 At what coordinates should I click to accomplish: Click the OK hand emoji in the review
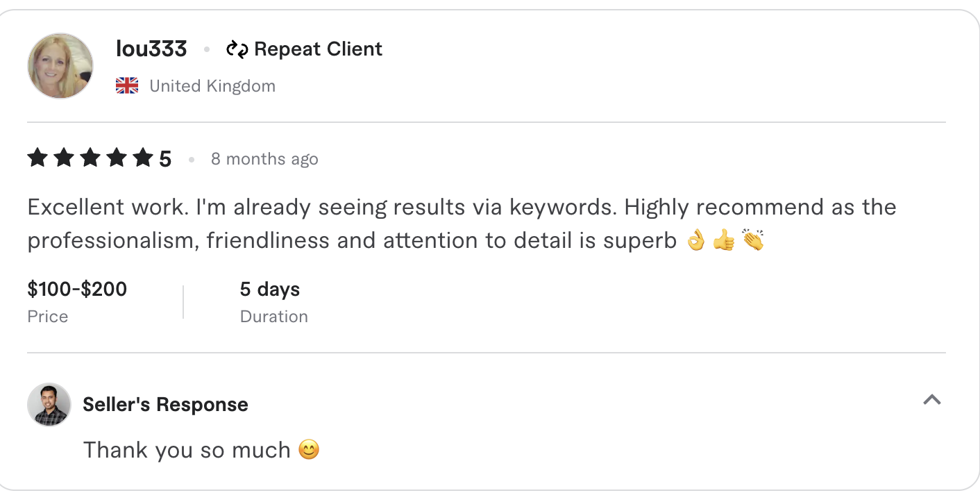coord(697,240)
